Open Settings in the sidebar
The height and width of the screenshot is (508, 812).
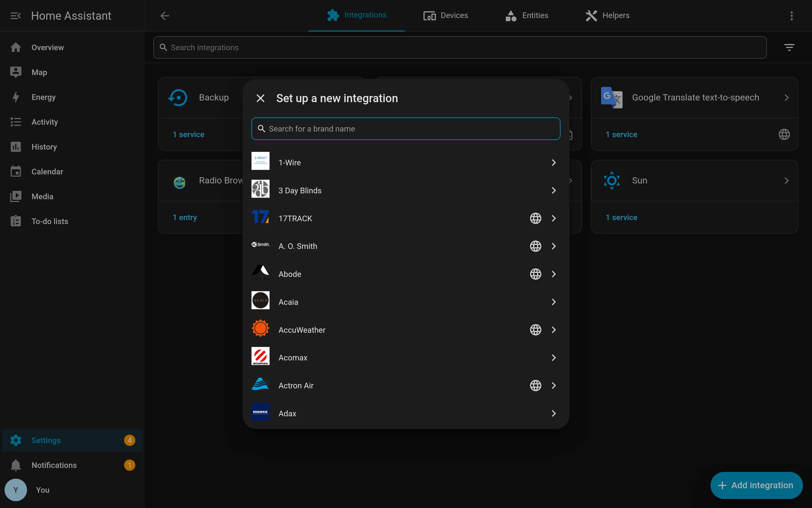point(72,440)
